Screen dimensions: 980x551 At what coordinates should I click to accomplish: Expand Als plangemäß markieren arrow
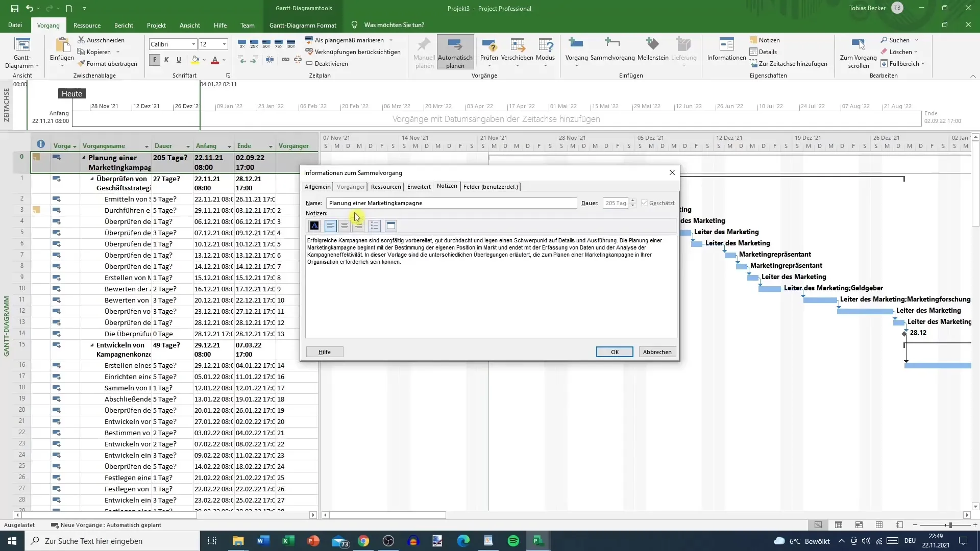(391, 40)
